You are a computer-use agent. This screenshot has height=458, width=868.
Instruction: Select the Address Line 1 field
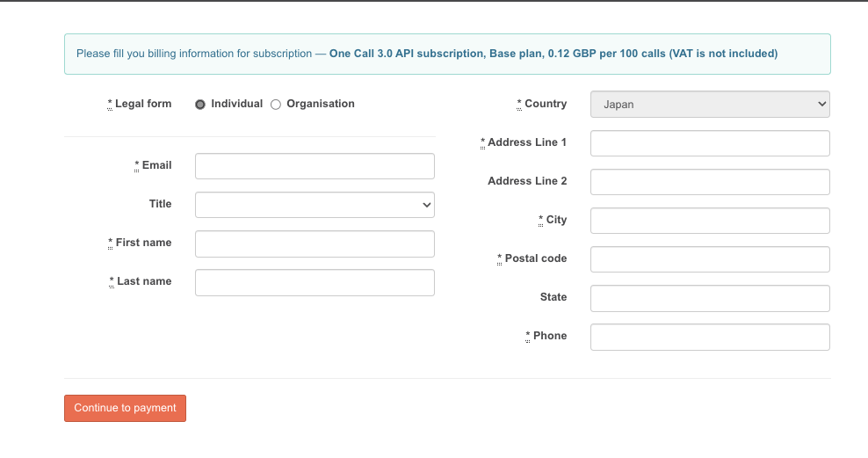tap(710, 143)
